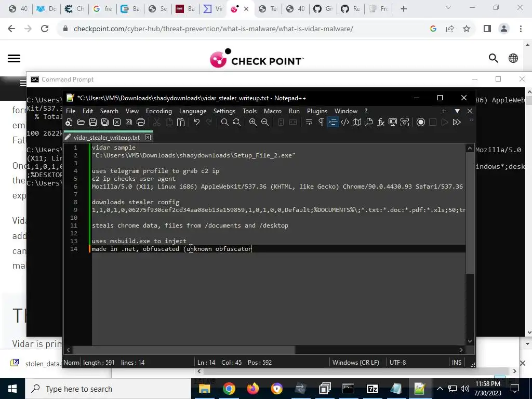Click the Chrome address bar URL
This screenshot has width=532, height=399.
click(214, 29)
